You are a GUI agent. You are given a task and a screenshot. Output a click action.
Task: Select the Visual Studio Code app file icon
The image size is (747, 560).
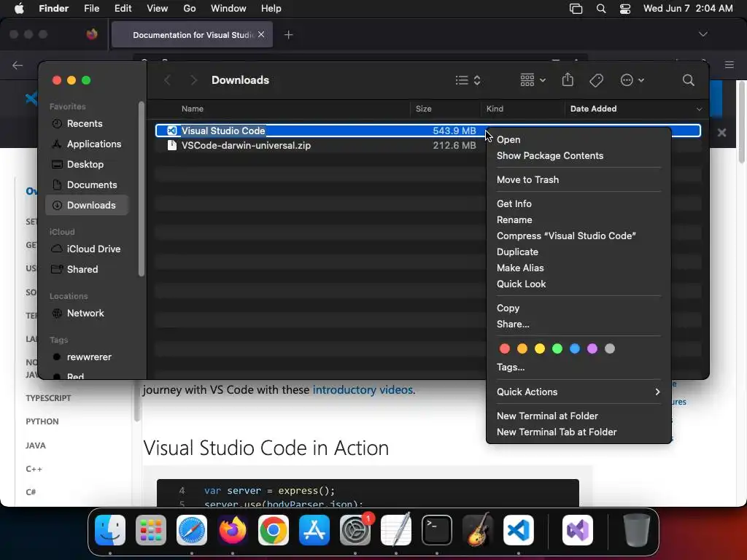point(172,131)
